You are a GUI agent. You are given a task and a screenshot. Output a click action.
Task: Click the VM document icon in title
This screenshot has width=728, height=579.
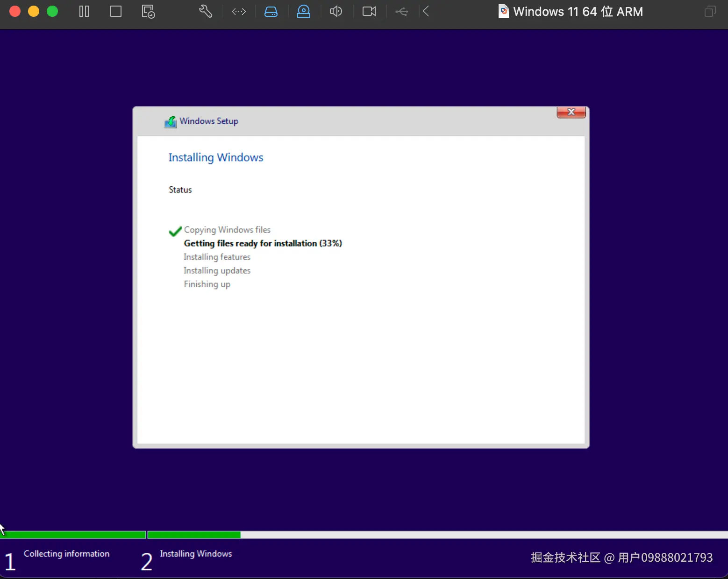pyautogui.click(x=504, y=11)
